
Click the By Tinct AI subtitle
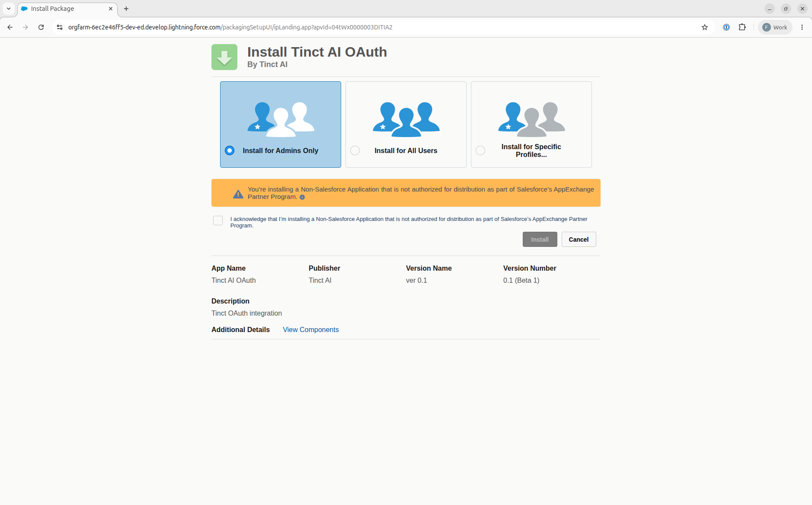(x=267, y=64)
